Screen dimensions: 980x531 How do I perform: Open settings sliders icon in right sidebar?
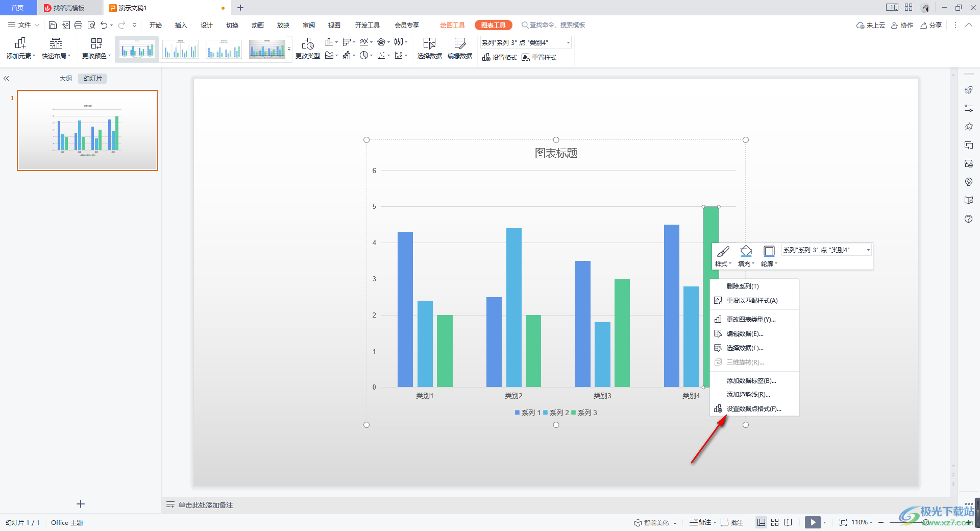coord(968,108)
